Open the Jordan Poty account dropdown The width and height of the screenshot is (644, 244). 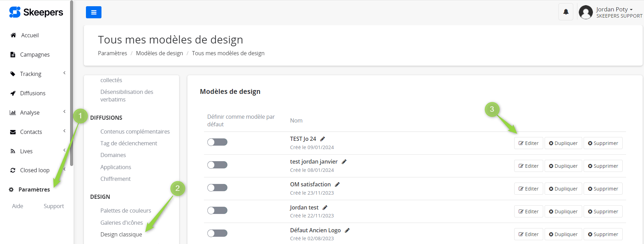[614, 10]
